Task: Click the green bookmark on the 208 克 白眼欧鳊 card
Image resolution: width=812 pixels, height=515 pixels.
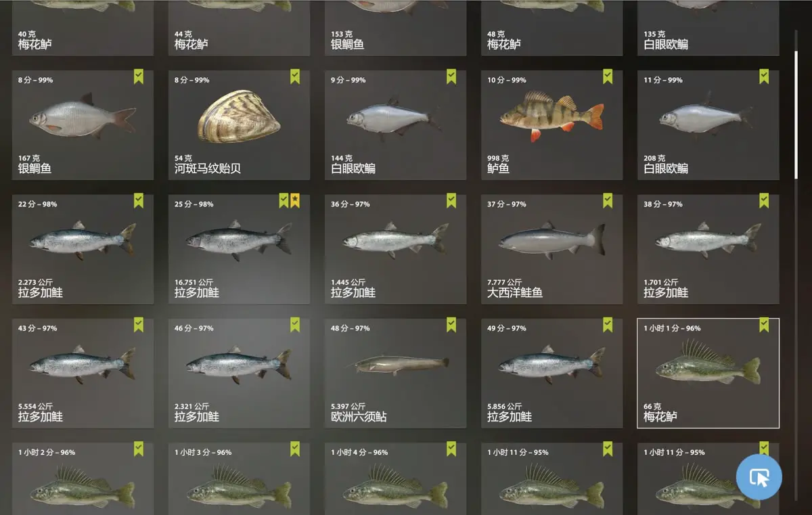Action: 764,76
